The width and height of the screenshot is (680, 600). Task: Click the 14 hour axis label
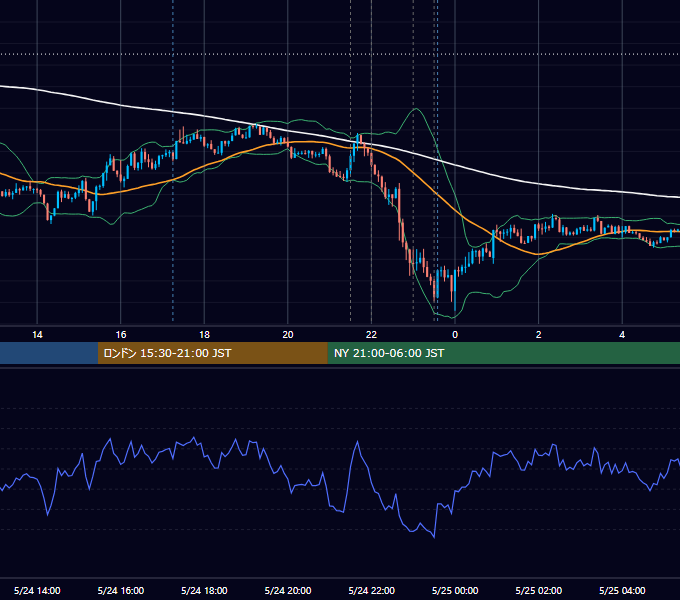[37, 335]
